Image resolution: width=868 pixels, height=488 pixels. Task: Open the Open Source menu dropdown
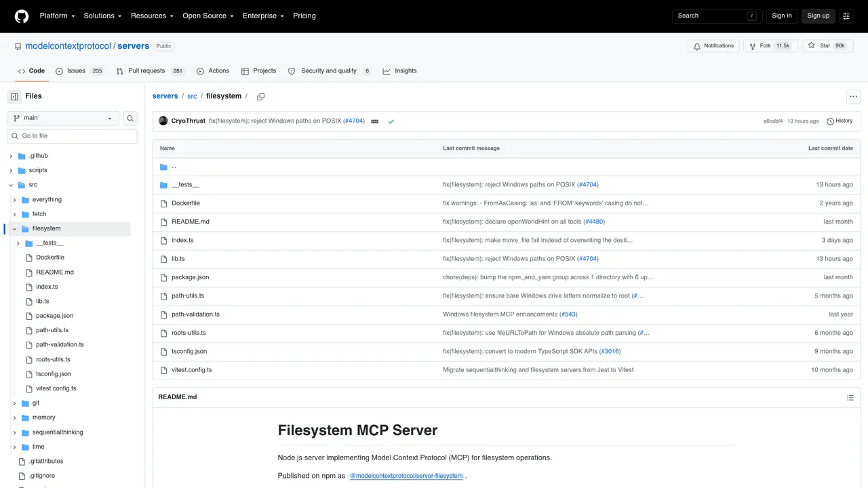tap(208, 16)
